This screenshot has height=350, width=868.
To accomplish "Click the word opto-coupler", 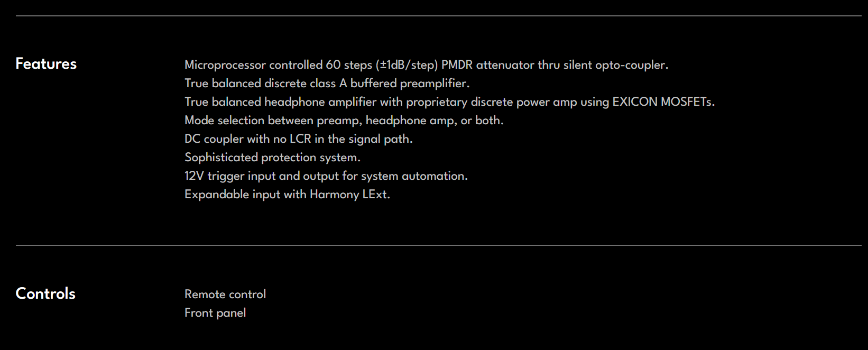I will [632, 65].
